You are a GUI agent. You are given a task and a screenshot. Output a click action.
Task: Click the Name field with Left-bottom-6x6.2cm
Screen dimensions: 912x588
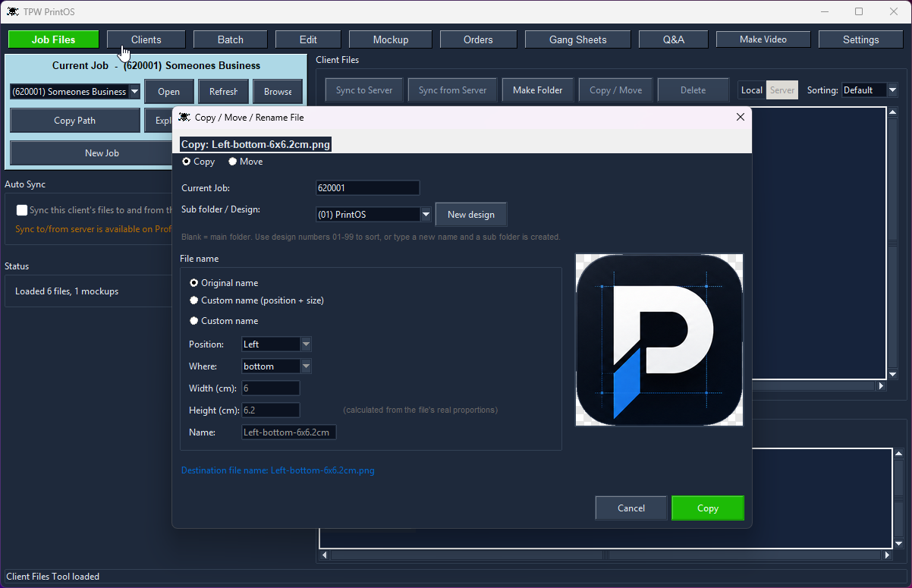tap(288, 432)
